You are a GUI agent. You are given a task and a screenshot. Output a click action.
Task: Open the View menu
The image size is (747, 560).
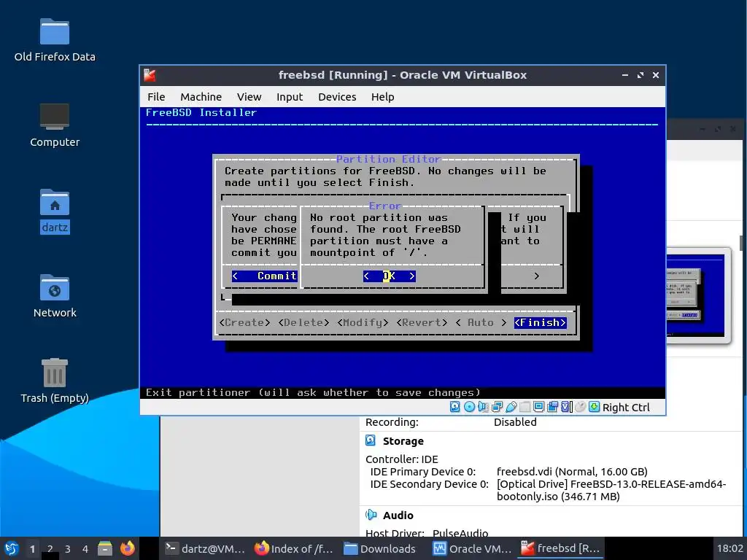point(249,97)
